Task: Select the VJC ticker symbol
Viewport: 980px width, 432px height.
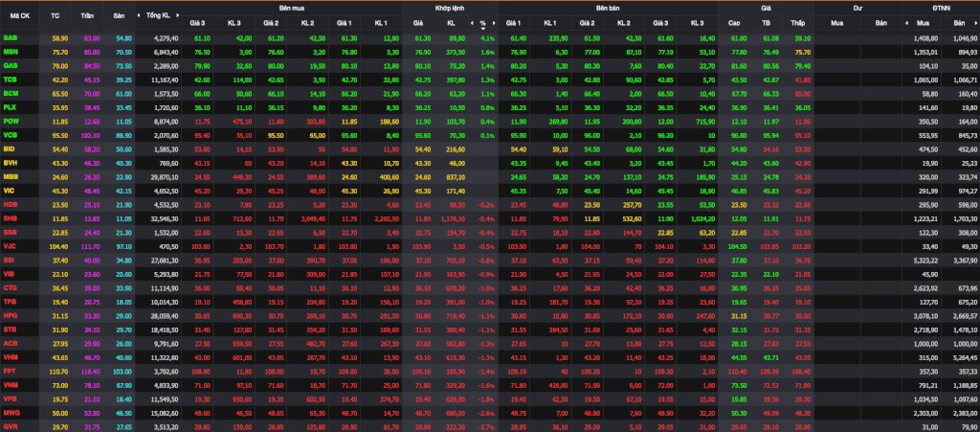Action: 10,246
